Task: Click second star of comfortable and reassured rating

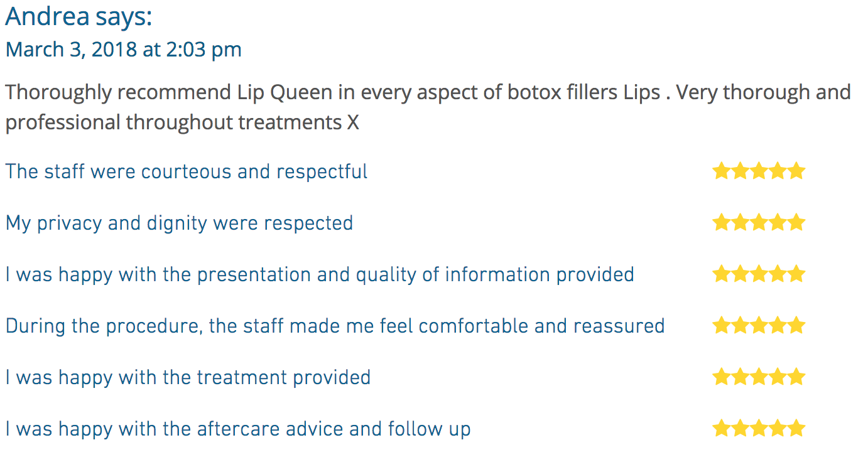Action: click(x=740, y=325)
